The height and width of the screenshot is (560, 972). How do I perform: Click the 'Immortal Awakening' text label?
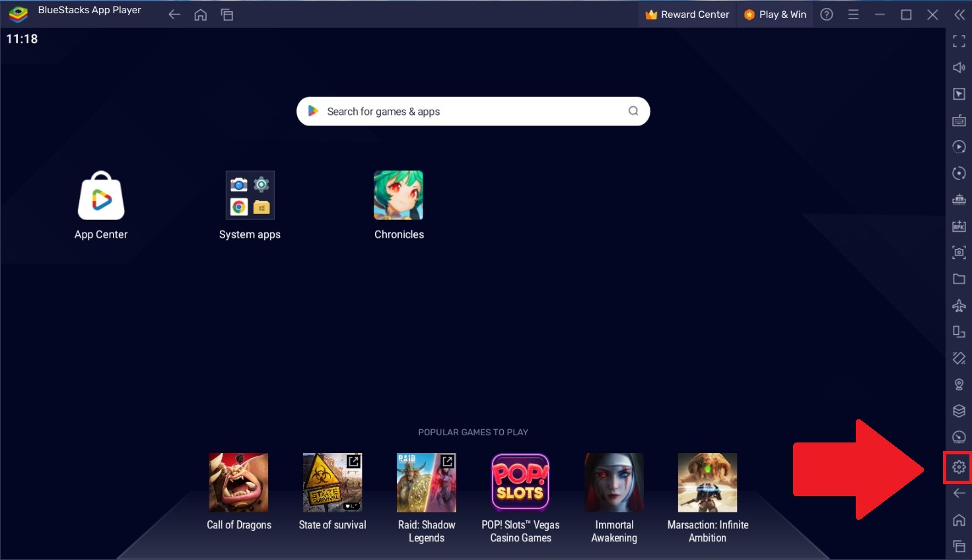(x=614, y=532)
